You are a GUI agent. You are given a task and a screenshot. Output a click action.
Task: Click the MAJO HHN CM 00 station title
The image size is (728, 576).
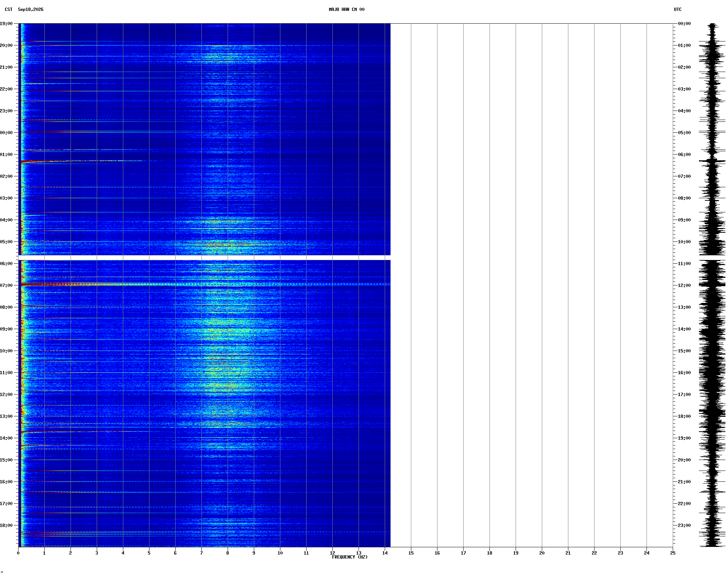click(346, 9)
